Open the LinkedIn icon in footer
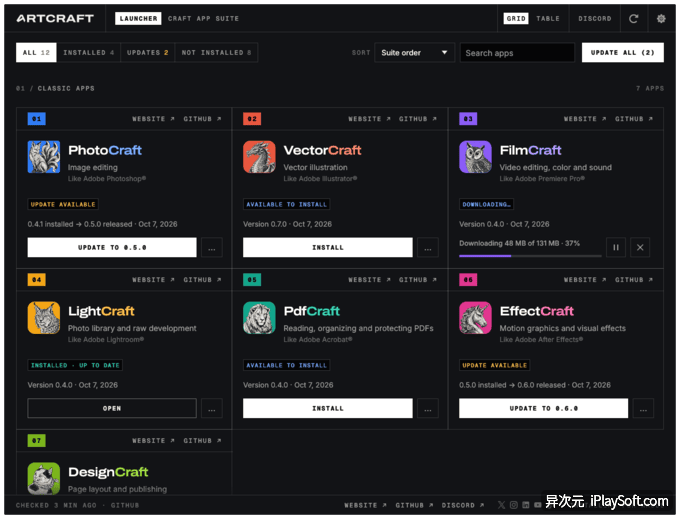Screen dimensions: 680x519 pos(526,505)
